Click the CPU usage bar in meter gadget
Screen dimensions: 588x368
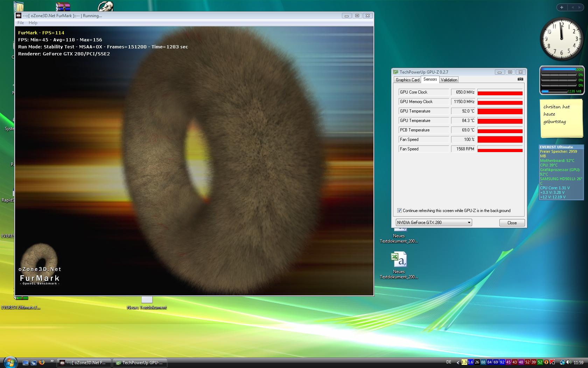559,69
